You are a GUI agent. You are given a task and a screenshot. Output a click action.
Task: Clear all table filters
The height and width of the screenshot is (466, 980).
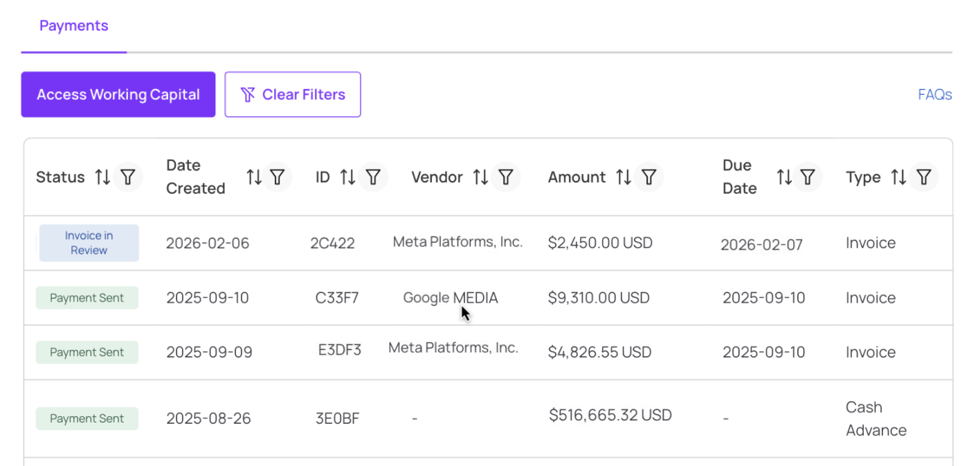[293, 95]
